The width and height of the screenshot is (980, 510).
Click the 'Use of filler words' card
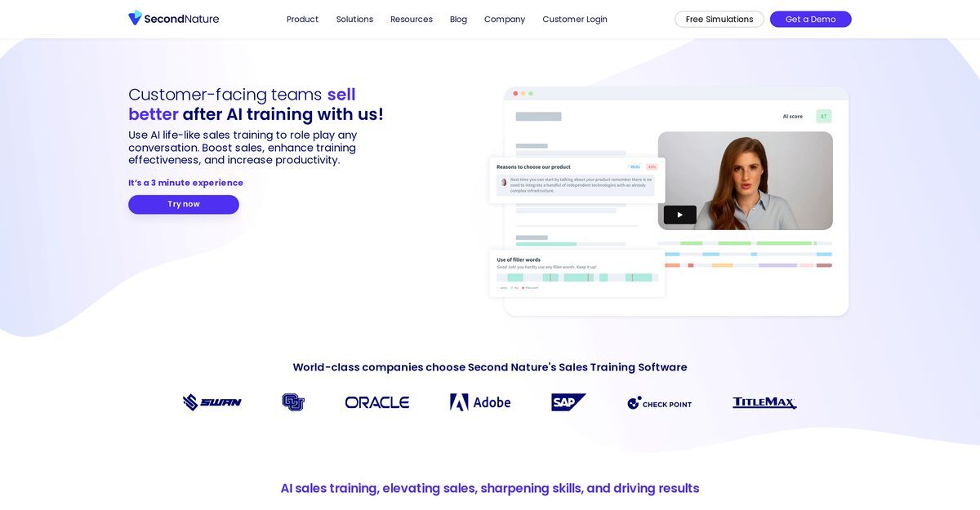577,273
